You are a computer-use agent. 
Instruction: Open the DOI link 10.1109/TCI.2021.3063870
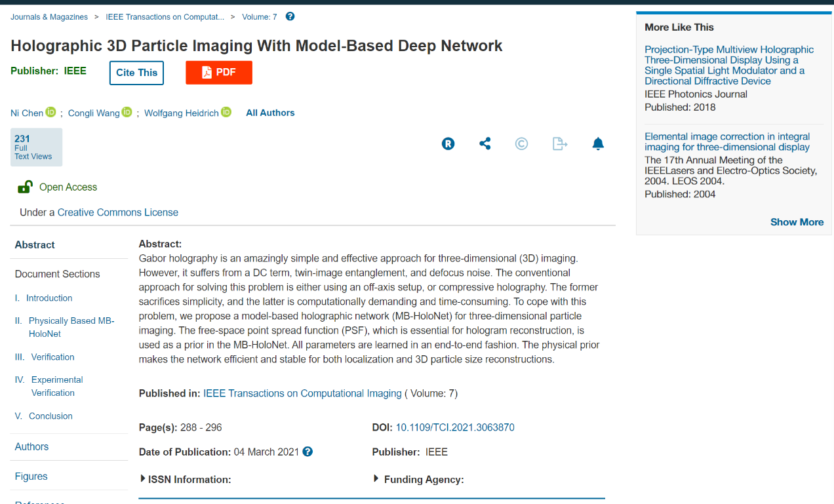tap(455, 427)
